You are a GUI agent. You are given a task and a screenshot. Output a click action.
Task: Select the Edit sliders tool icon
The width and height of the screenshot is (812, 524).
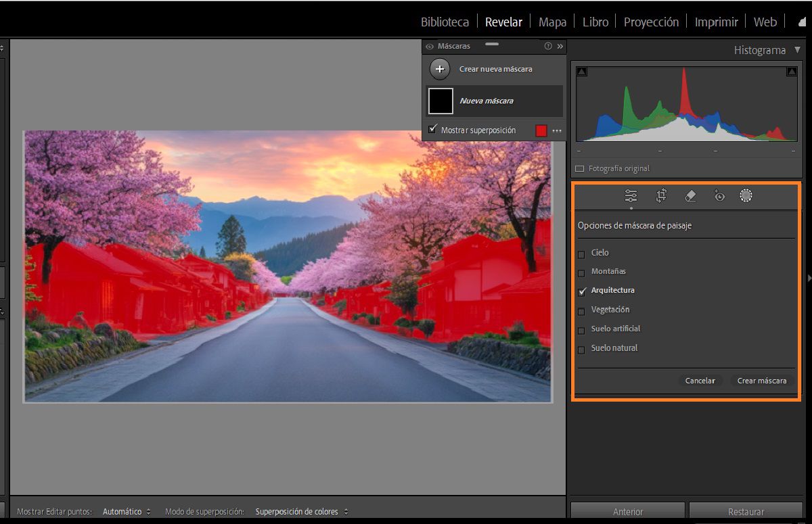[631, 196]
